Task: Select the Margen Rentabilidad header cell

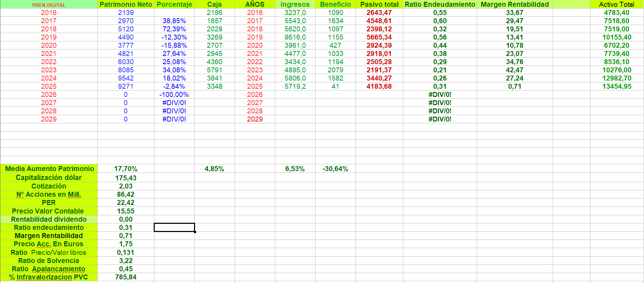Action: click(x=515, y=5)
